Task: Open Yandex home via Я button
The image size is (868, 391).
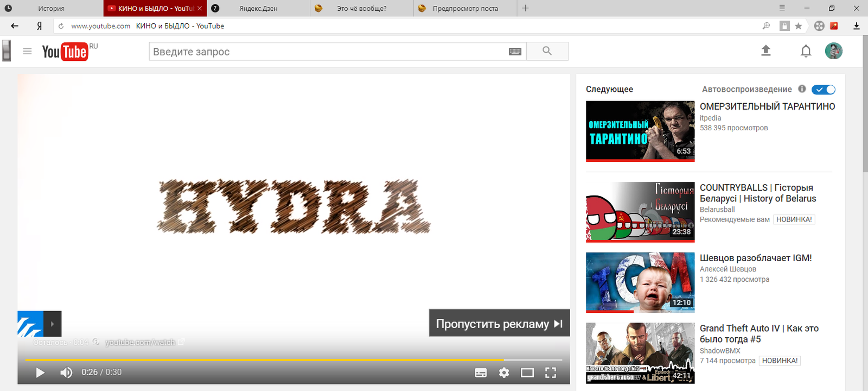Action: (x=39, y=26)
